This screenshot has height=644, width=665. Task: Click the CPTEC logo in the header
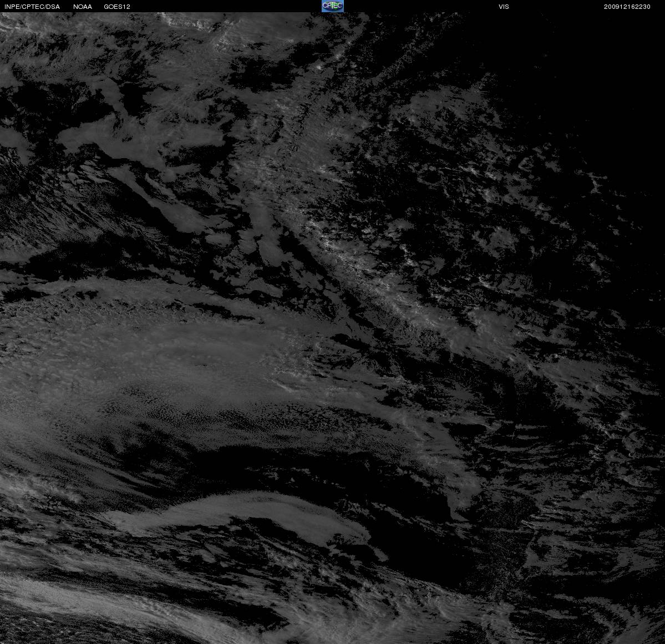click(333, 6)
